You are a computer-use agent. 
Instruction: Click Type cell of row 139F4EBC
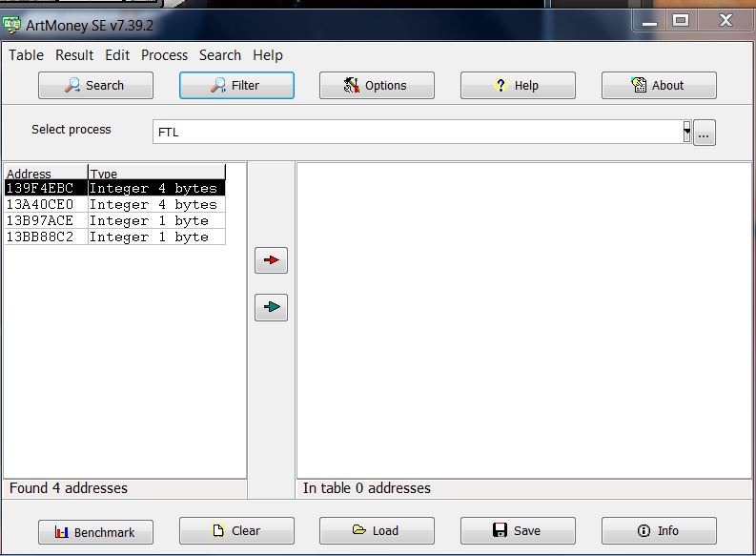[x=156, y=188]
